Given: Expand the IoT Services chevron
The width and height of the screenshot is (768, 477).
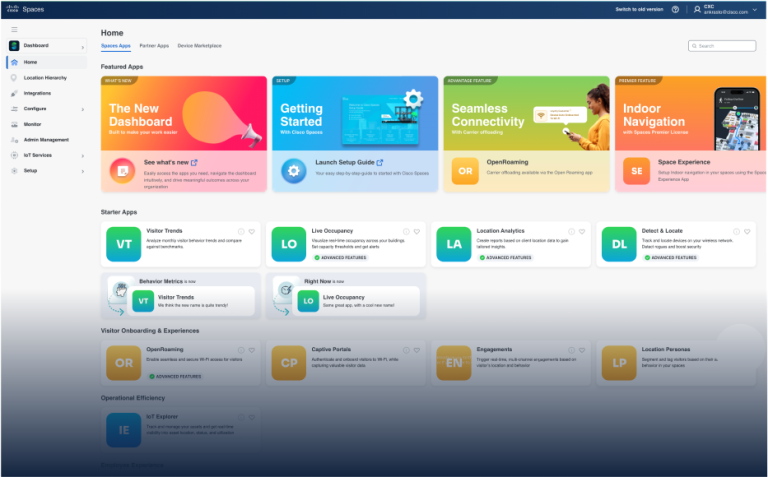Looking at the screenshot, I should click(82, 156).
